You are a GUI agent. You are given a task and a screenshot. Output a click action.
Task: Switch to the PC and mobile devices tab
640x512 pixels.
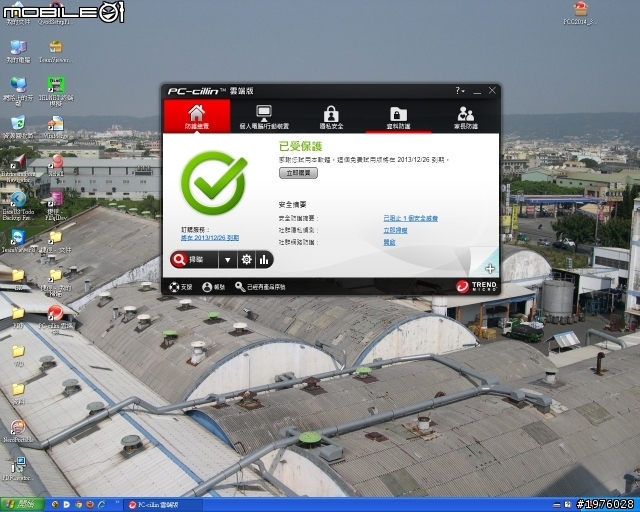tap(264, 117)
